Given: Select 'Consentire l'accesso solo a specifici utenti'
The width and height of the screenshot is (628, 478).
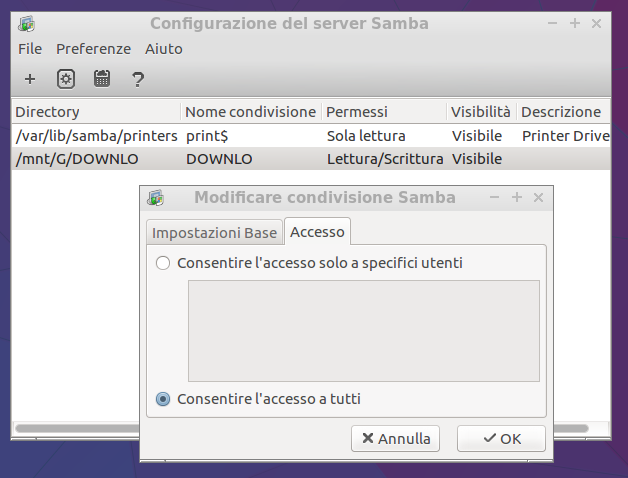Looking at the screenshot, I should (x=163, y=263).
